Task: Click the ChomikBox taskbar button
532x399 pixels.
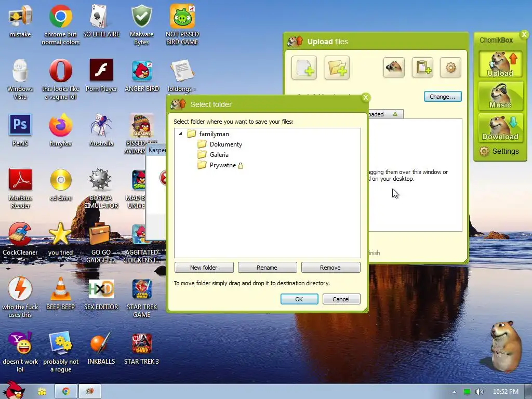Action: (89, 391)
